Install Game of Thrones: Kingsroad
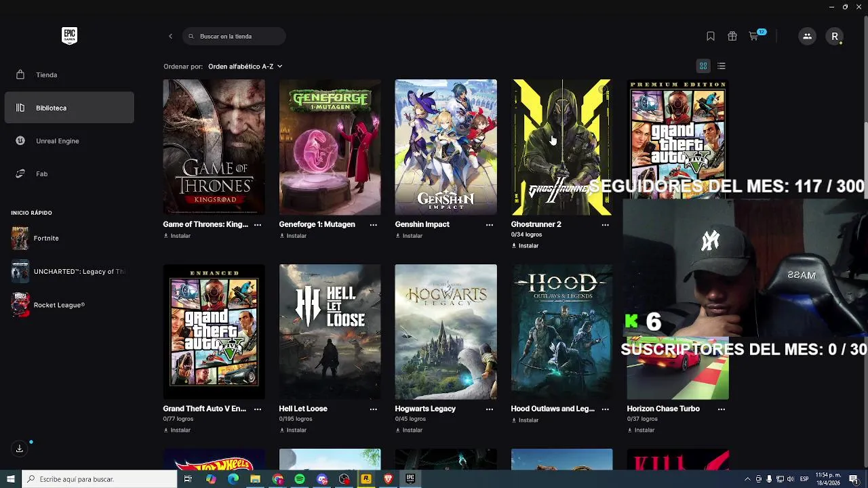The width and height of the screenshot is (868, 488). pos(177,236)
